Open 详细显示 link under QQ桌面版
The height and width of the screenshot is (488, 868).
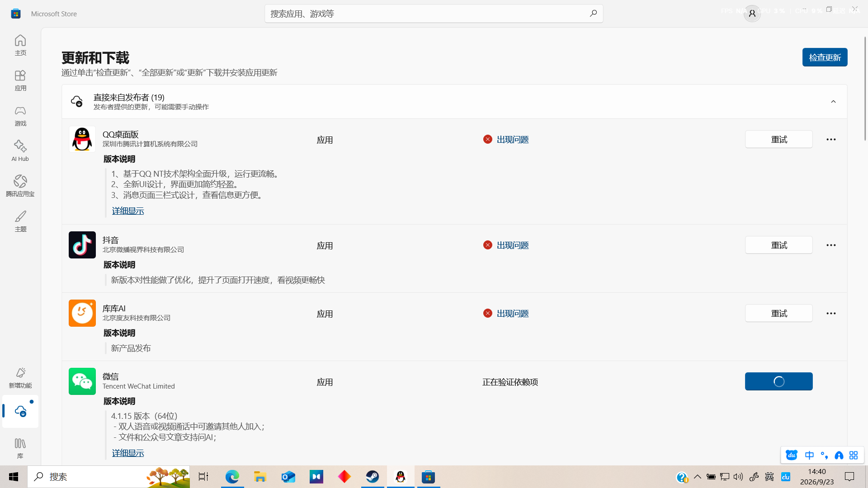click(128, 211)
